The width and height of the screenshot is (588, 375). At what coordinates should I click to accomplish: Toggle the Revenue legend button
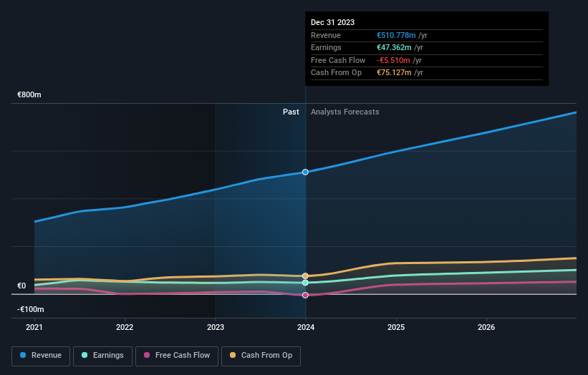[x=41, y=356]
